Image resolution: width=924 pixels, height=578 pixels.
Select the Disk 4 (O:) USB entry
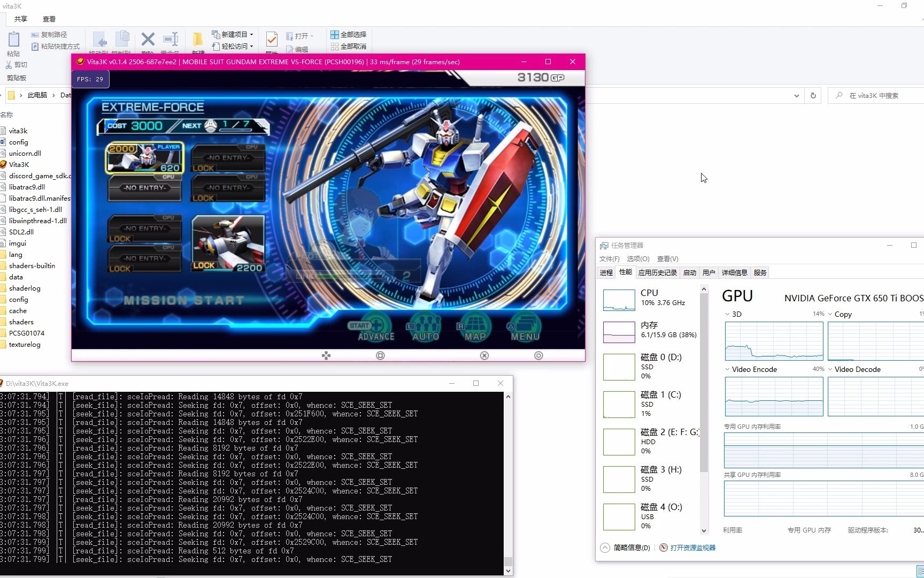(x=650, y=516)
